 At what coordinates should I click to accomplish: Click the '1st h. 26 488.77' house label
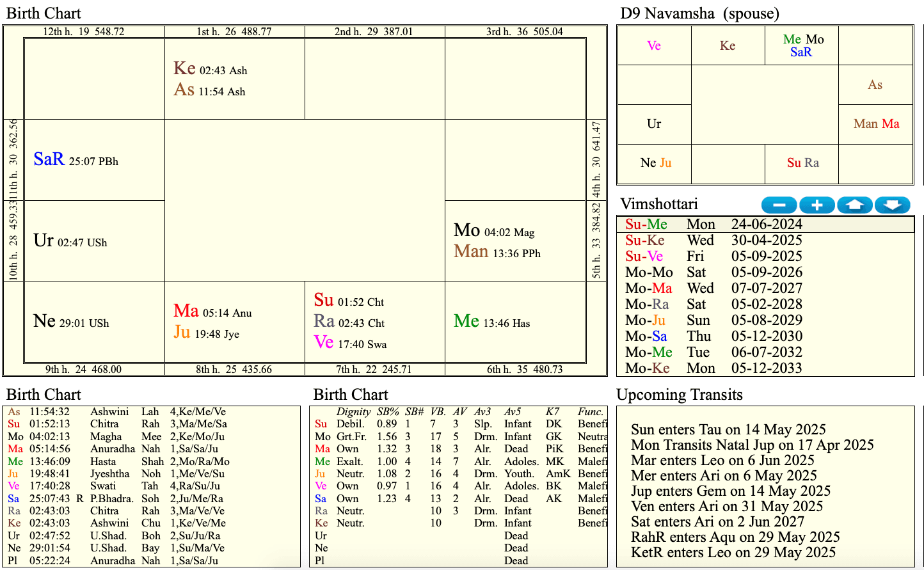pyautogui.click(x=234, y=31)
